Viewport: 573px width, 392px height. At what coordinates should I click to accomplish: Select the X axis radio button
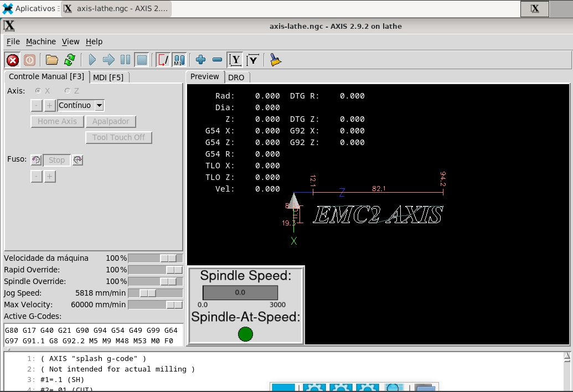[x=38, y=91]
